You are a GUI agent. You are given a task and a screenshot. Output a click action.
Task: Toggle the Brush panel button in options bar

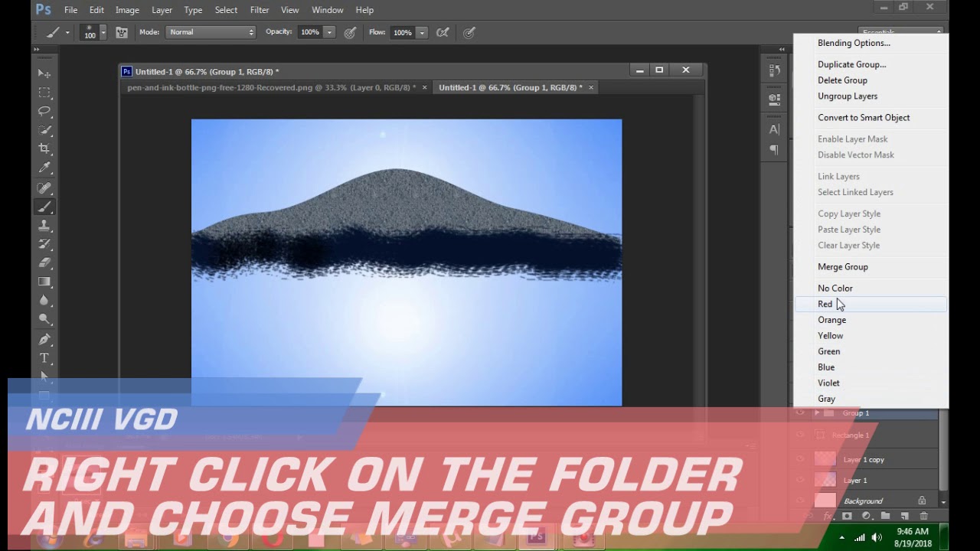point(121,32)
